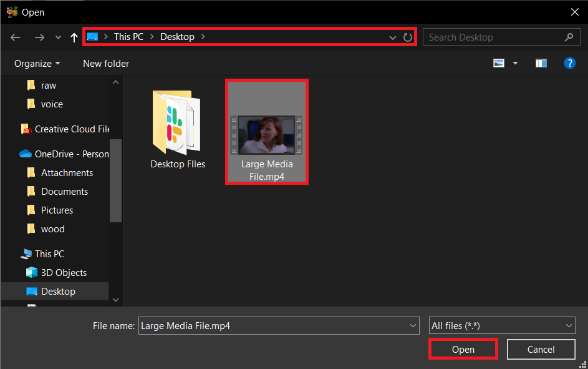588x369 pixels.
Task: Expand the file name combo box arrow
Action: (x=412, y=325)
